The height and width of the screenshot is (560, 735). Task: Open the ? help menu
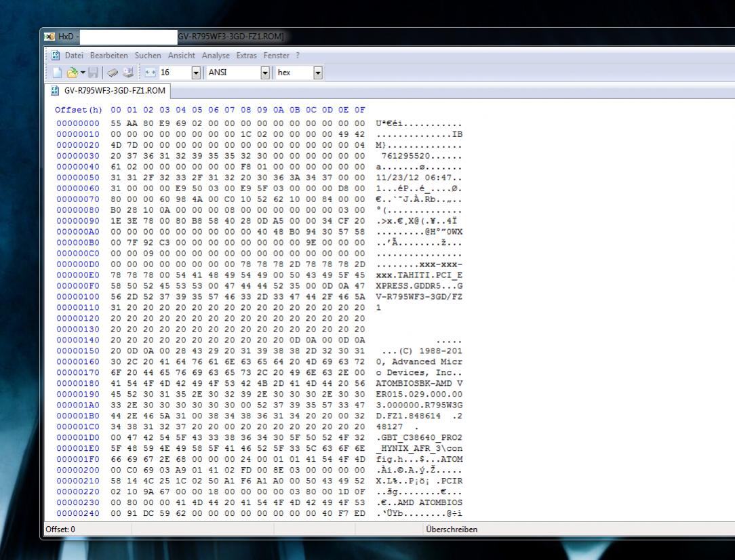298,56
